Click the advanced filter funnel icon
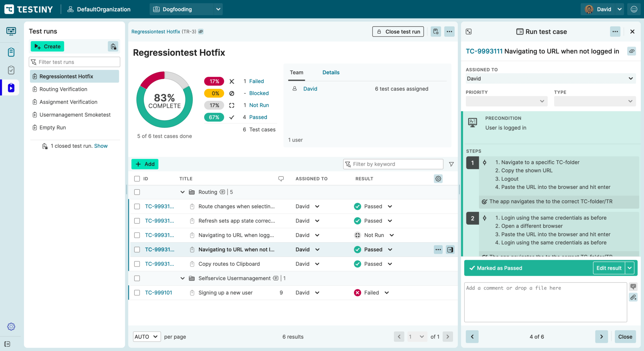 451,164
